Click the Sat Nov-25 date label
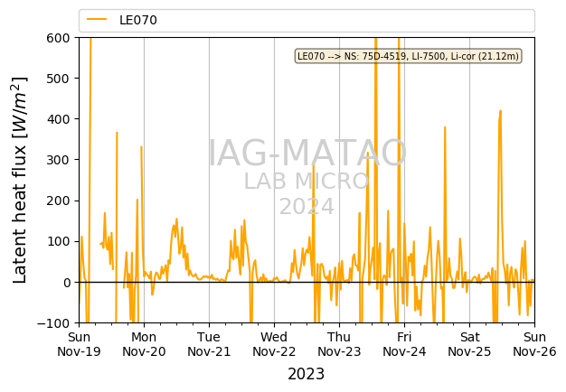Image resolution: width=566 pixels, height=392 pixels. (469, 344)
